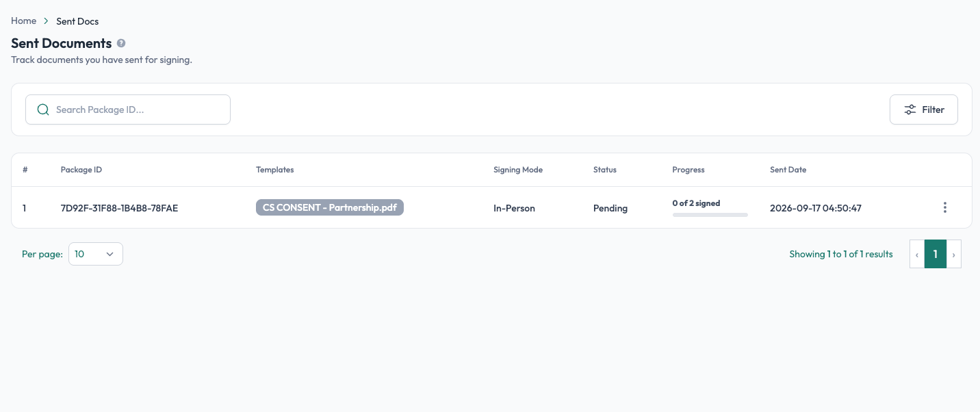Click the Templates column header

coord(275,170)
